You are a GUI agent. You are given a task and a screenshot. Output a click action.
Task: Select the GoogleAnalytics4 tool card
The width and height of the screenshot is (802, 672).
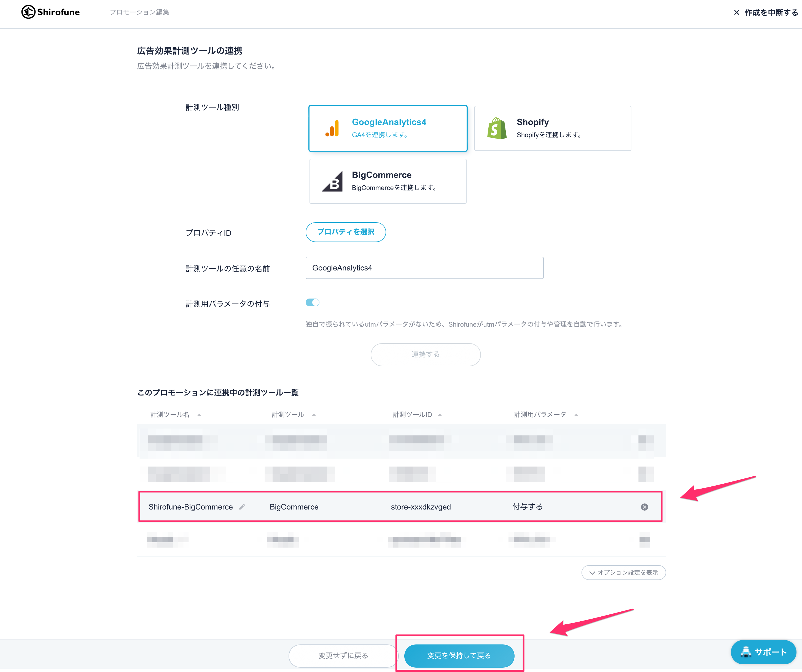point(387,128)
